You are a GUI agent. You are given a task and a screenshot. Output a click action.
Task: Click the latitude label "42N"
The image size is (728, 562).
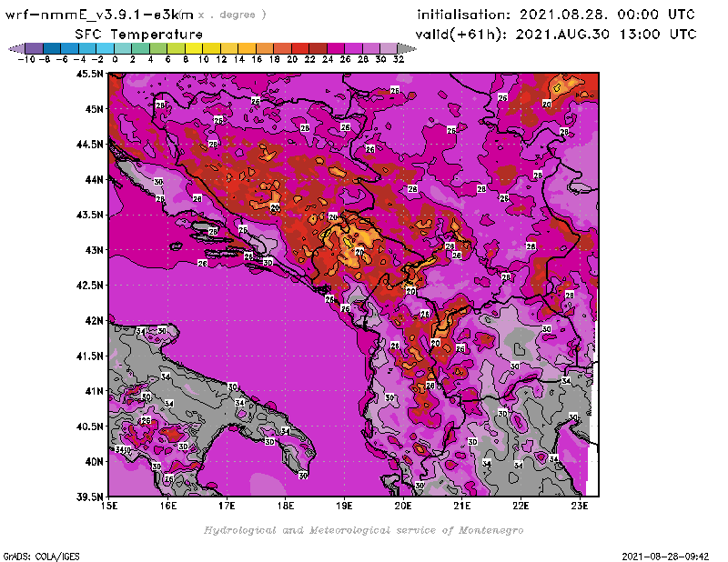coord(94,321)
